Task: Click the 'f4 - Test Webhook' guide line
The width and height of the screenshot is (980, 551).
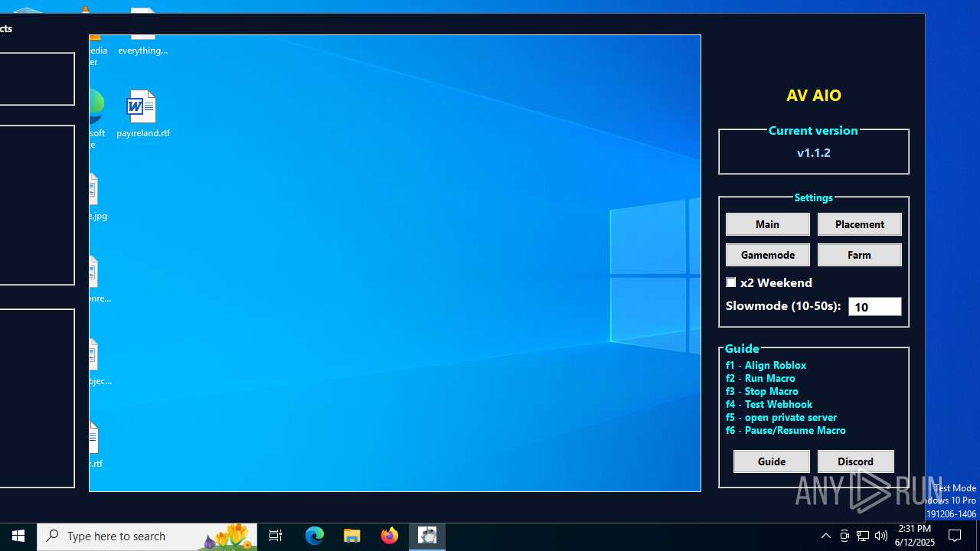Action: tap(769, 404)
